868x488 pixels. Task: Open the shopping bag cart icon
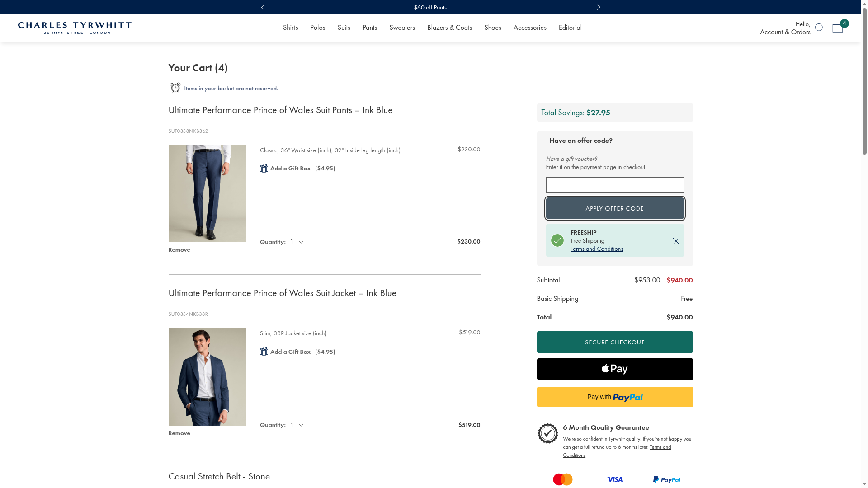click(838, 28)
